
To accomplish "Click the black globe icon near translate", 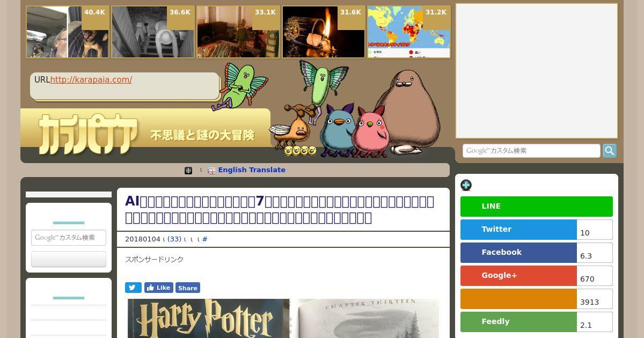I will [188, 171].
